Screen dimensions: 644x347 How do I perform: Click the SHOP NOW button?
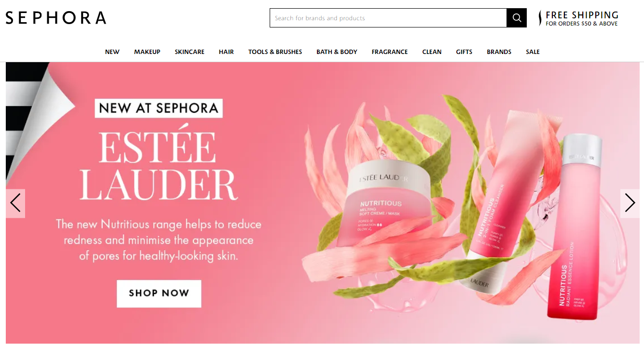tap(159, 293)
